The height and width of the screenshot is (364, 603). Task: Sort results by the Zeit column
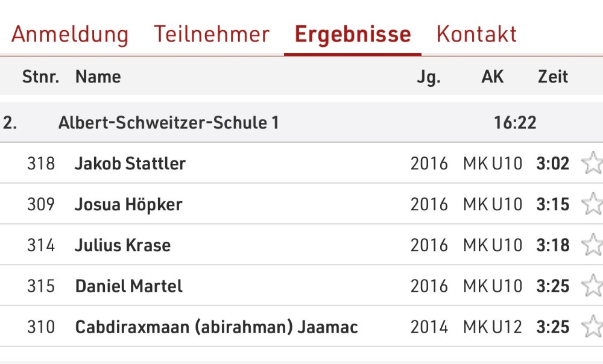point(552,77)
